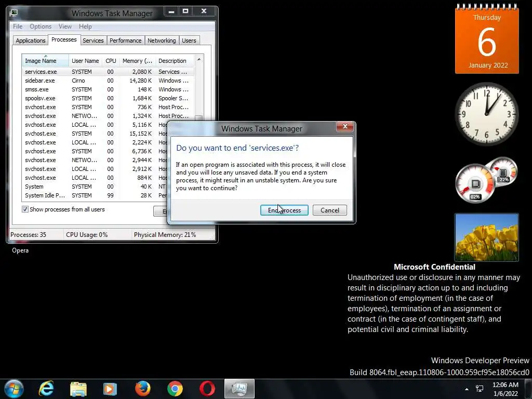This screenshot has height=399, width=532.
Task: Select the Processes tab
Action: click(64, 39)
